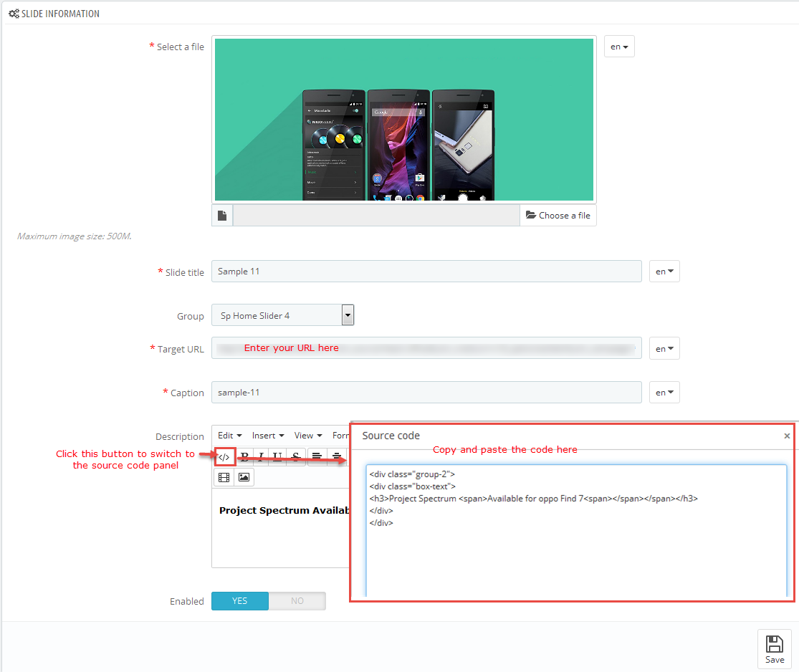Image resolution: width=799 pixels, height=672 pixels.
Task: Click inside the Source code text area
Action: (x=576, y=530)
